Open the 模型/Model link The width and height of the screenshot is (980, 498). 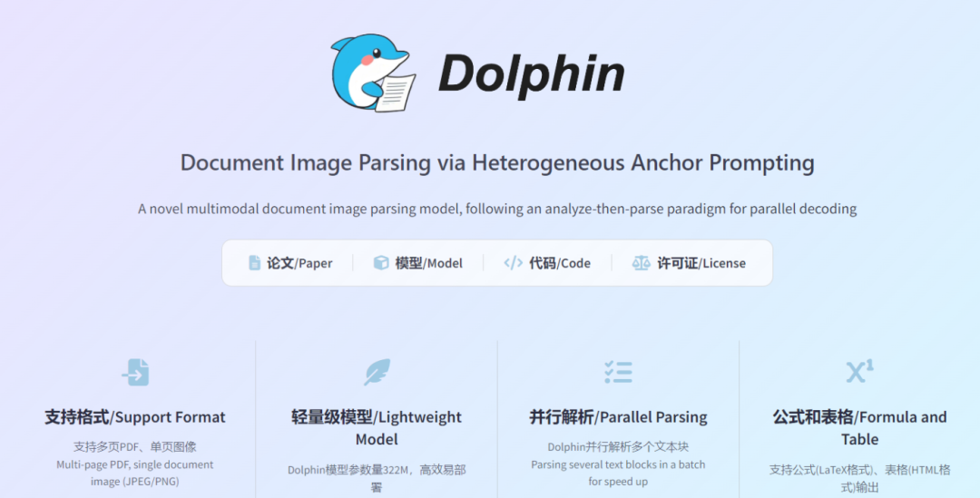418,263
